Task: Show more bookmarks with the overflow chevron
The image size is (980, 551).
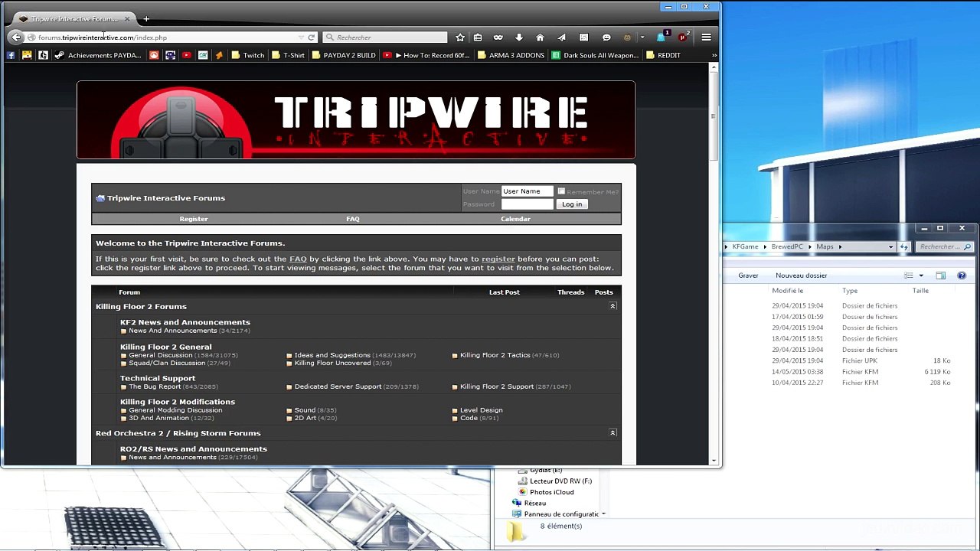Action: point(714,55)
